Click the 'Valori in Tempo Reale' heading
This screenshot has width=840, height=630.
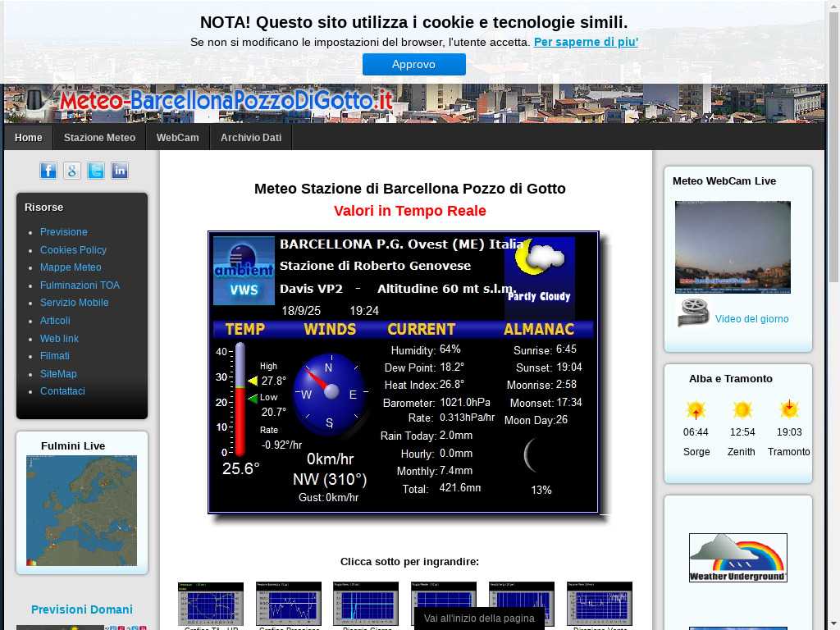coord(410,211)
